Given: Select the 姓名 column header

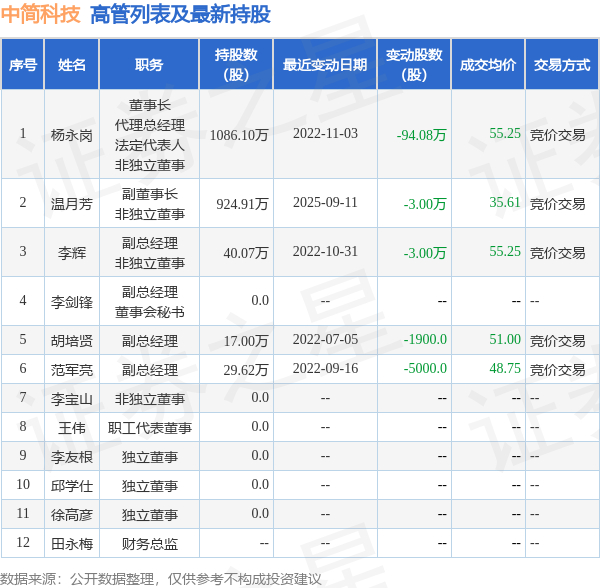Looking at the screenshot, I should 72,65.
